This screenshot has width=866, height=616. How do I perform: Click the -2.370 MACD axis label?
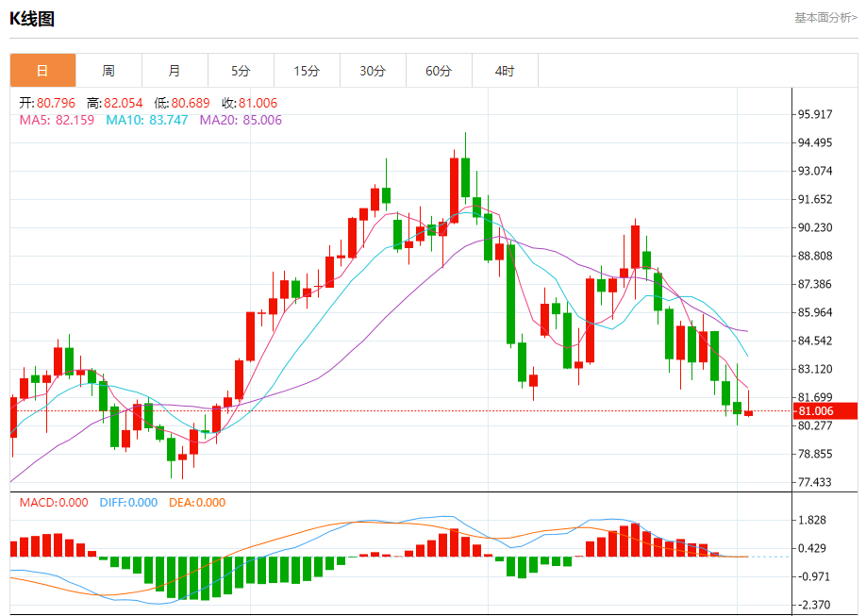click(x=812, y=605)
